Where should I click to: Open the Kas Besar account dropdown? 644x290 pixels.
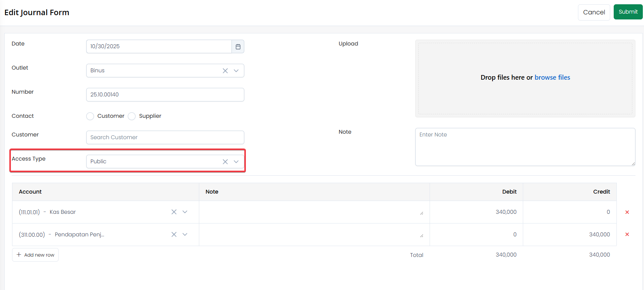click(x=185, y=212)
